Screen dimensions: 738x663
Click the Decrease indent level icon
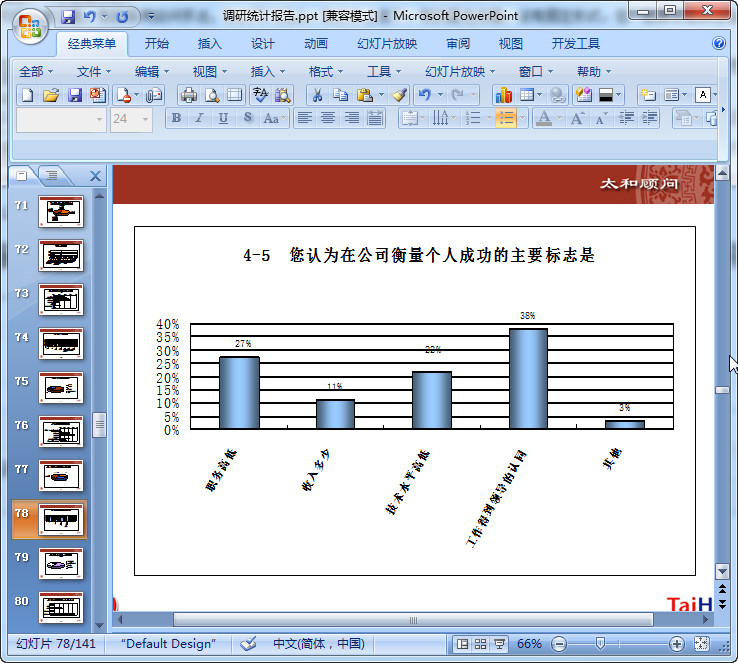[x=626, y=118]
